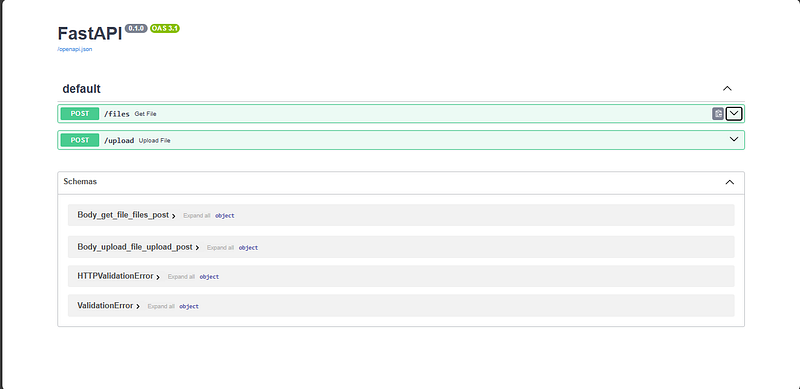The height and width of the screenshot is (389, 800).
Task: Open the /openapi.json link
Action: click(x=74, y=50)
